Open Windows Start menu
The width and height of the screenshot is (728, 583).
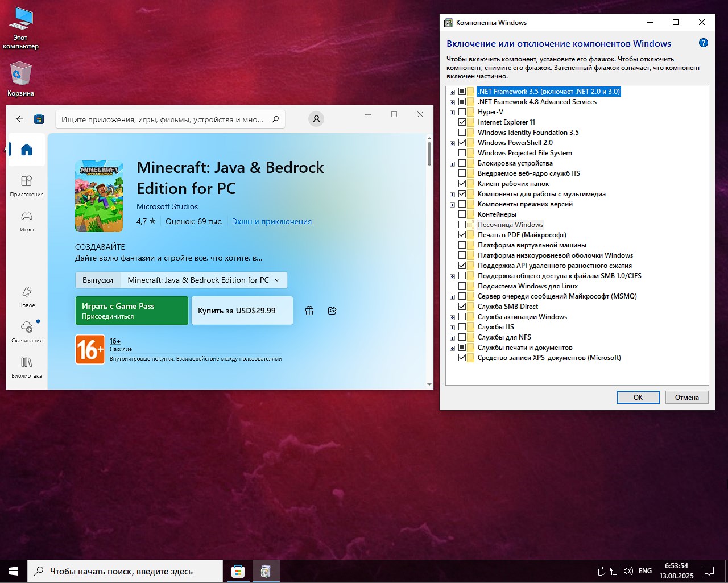coord(14,571)
